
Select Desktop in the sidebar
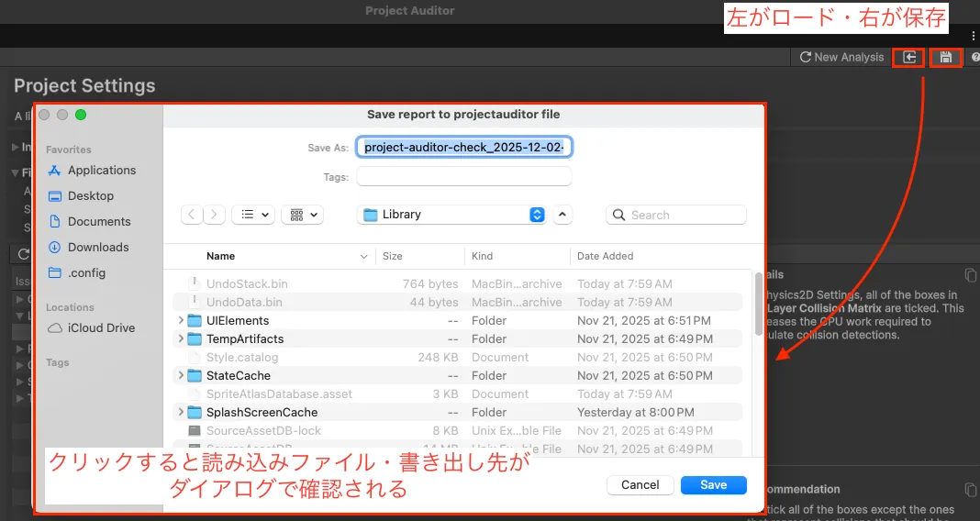(90, 196)
